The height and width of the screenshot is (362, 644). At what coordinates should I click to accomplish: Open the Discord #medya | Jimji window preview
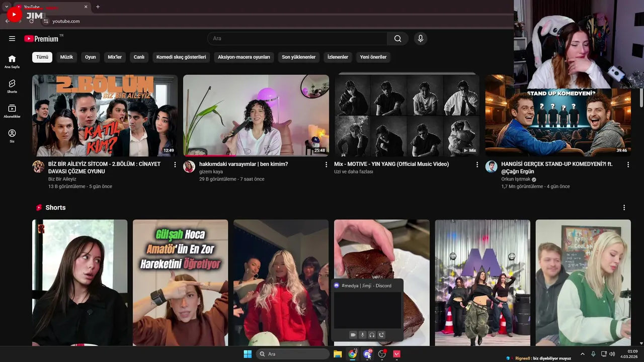tap(367, 311)
